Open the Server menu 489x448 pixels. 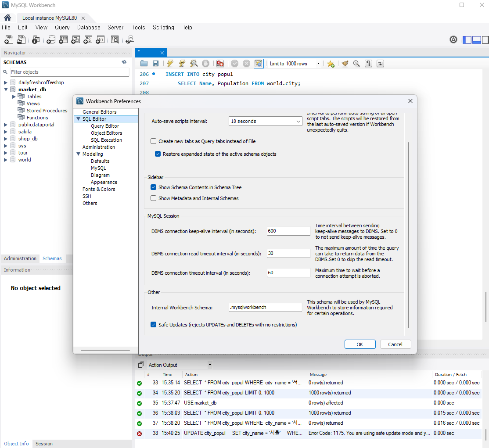116,28
